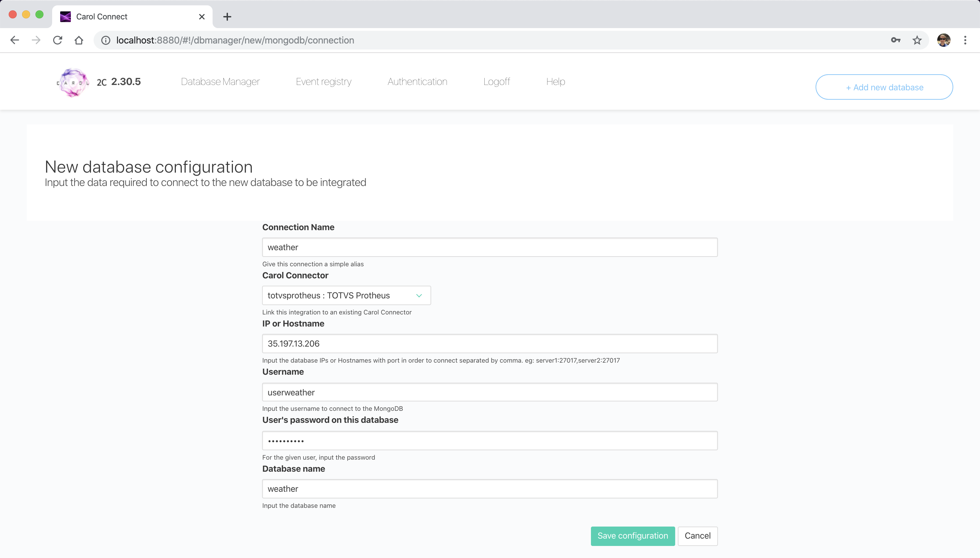Open the Chrome profile avatar
The width and height of the screenshot is (980, 558).
pos(944,40)
